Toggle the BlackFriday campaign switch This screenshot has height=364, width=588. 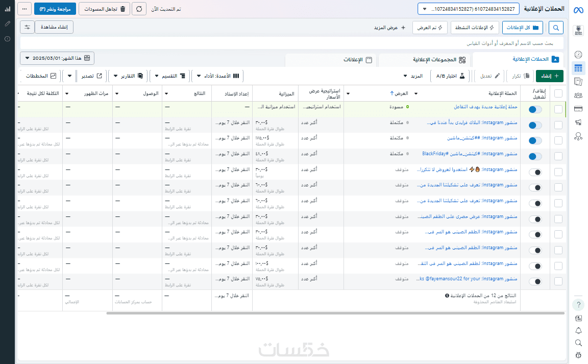535,157
